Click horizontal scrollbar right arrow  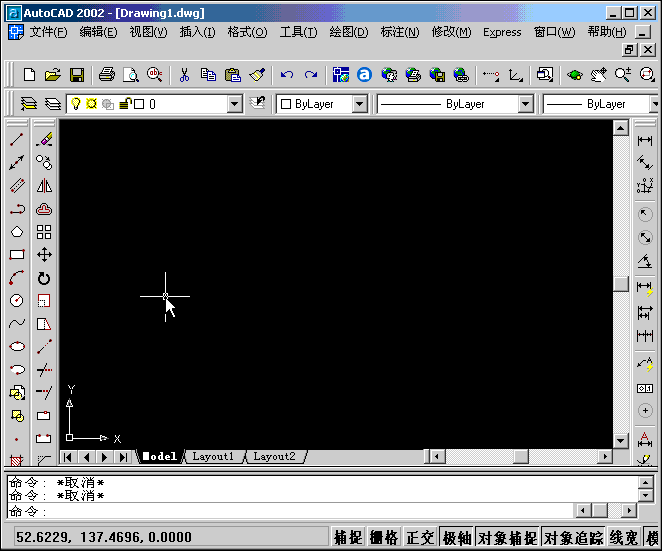pos(605,456)
